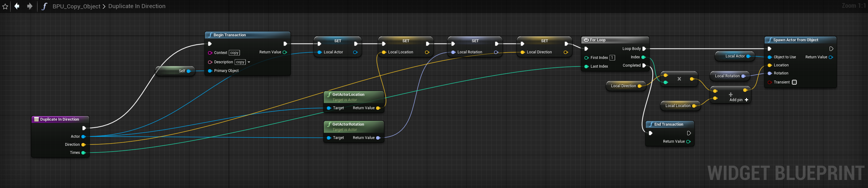Click Duplicate In Direction breadcrumb
The image size is (868, 188).
pos(137,6)
